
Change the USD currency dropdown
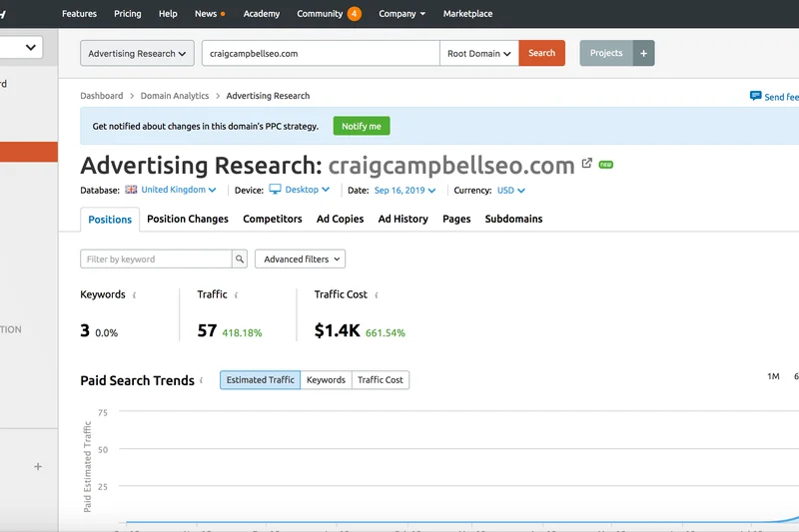(x=511, y=190)
